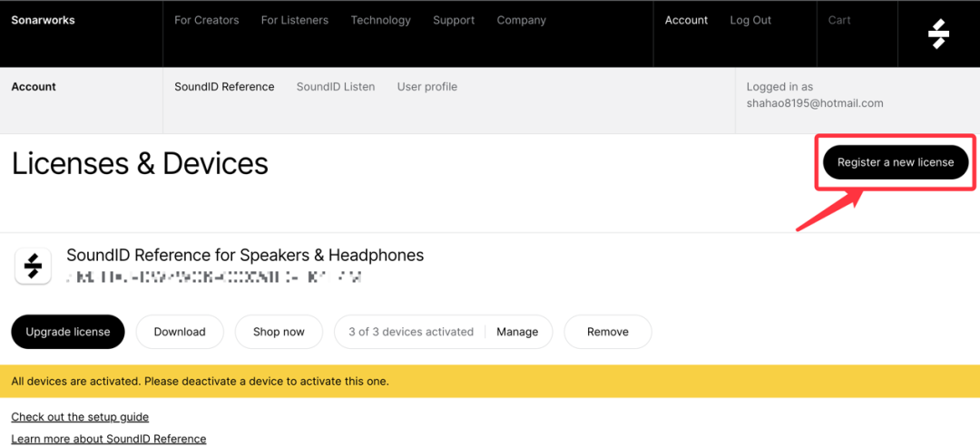Open the Support menu item

tap(454, 20)
